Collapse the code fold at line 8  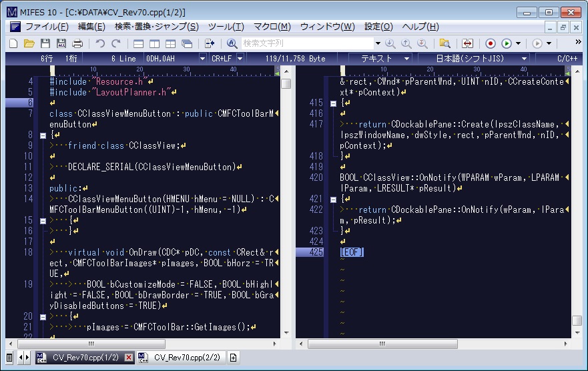point(43,135)
